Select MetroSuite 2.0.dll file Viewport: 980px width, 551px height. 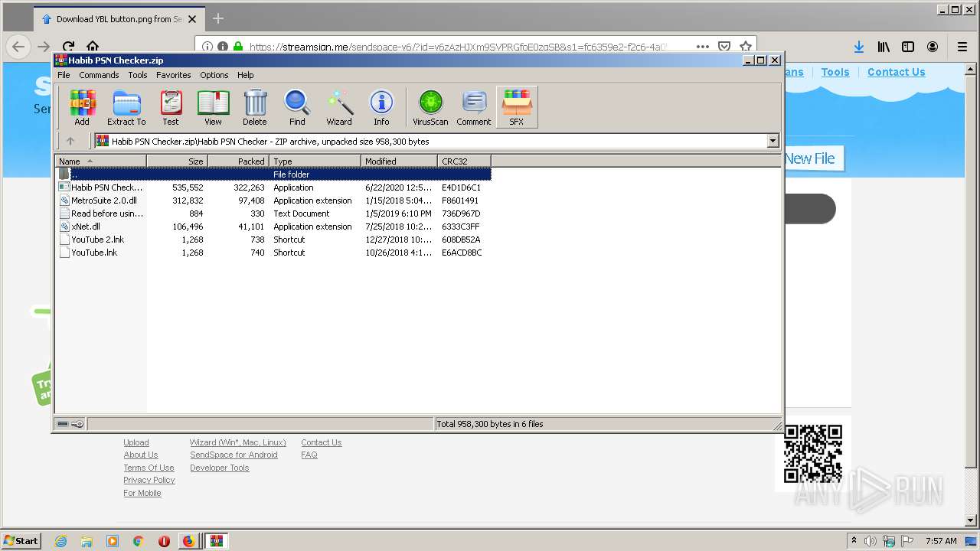[x=273, y=201]
